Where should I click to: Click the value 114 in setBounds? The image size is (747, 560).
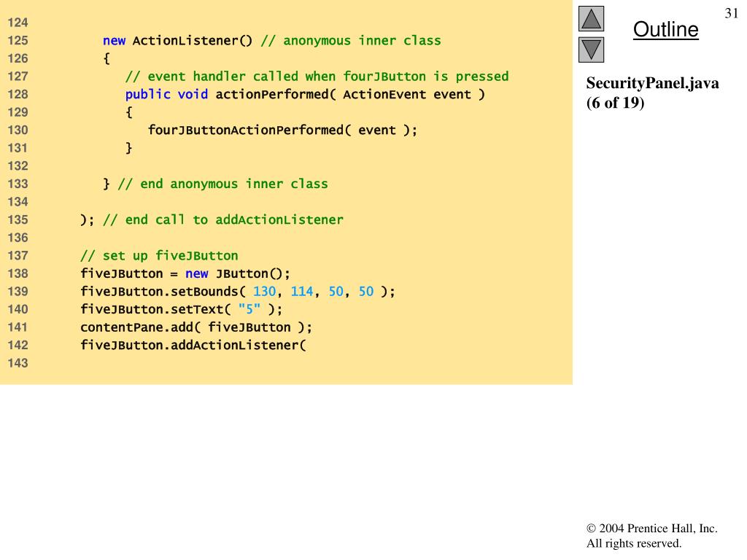pos(302,292)
